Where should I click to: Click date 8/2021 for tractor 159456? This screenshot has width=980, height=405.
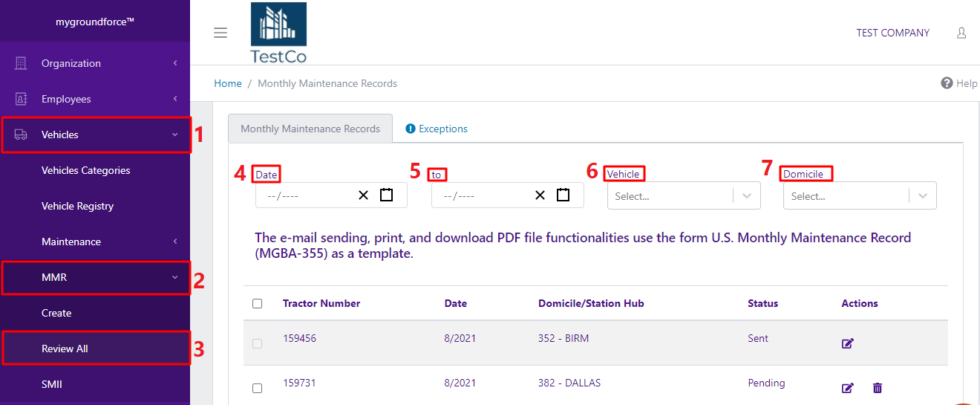(460, 338)
